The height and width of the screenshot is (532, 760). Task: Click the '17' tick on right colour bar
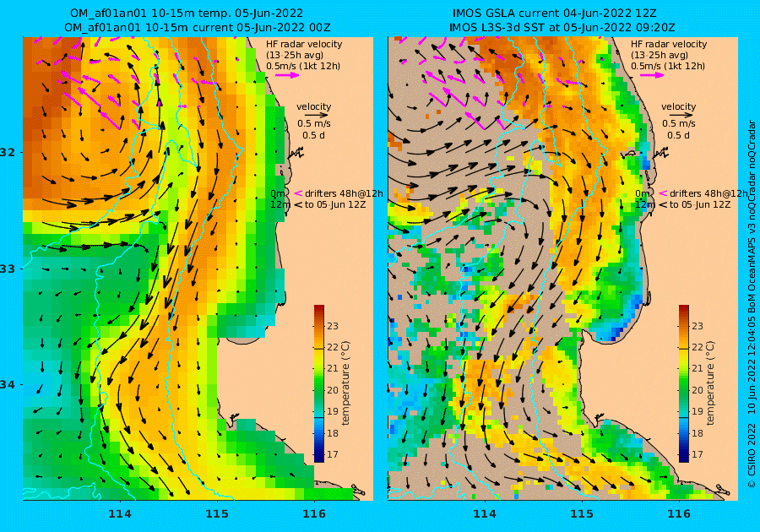coord(697,454)
